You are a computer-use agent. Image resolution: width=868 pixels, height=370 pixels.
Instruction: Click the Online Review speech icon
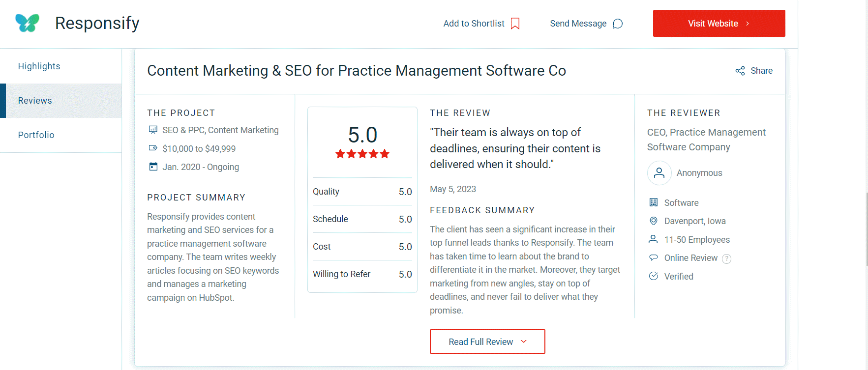click(654, 257)
